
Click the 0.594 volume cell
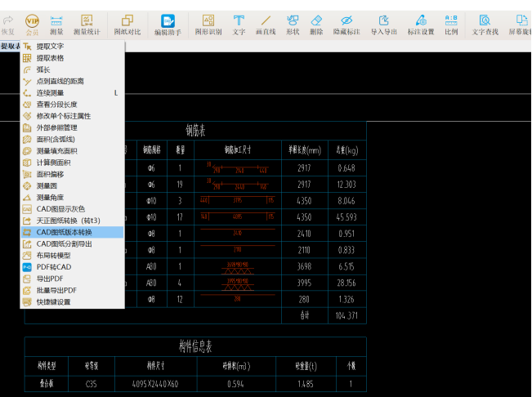point(235,384)
